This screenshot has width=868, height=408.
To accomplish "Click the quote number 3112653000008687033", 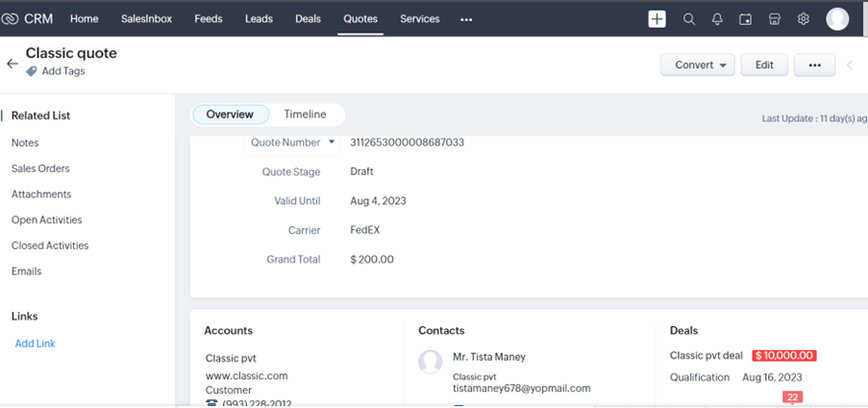I will pos(407,142).
